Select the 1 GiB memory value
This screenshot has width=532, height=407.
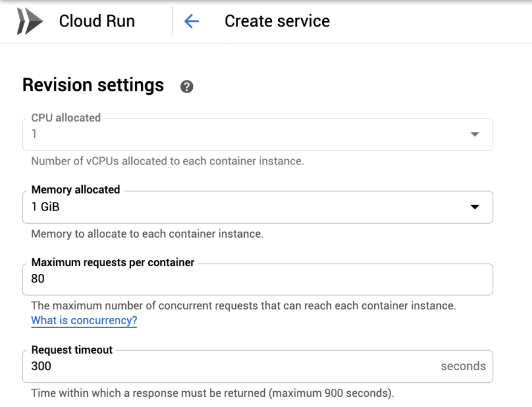click(x=45, y=207)
